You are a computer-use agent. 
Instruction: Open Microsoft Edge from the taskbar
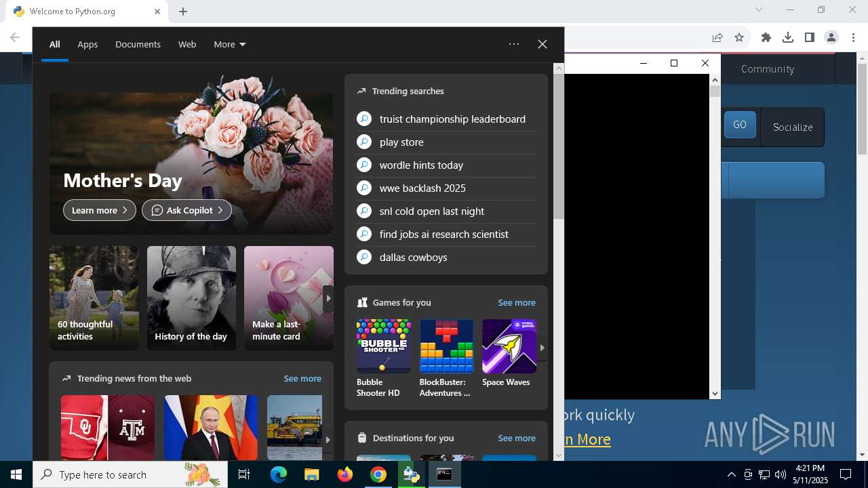pyautogui.click(x=279, y=475)
